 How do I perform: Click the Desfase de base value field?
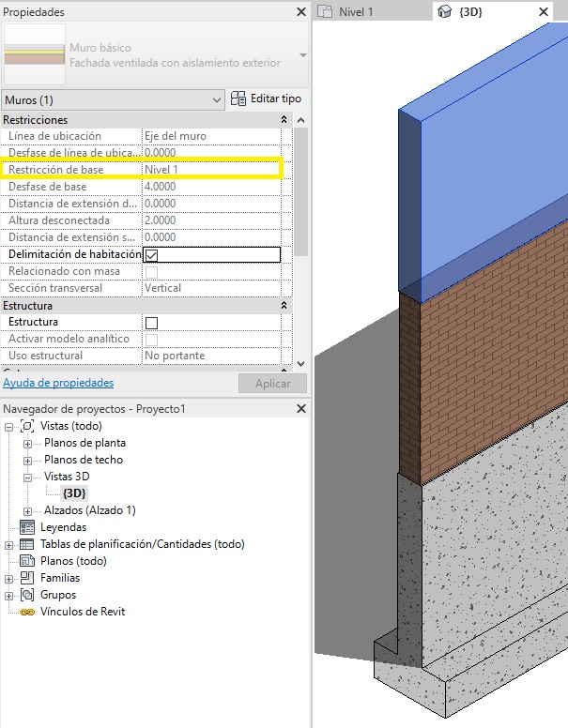point(211,187)
